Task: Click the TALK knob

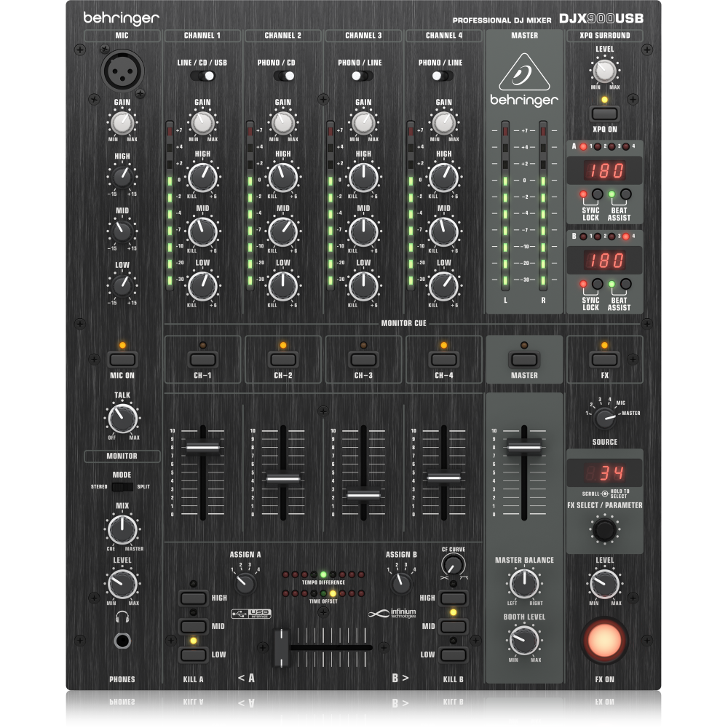Action: (122, 418)
